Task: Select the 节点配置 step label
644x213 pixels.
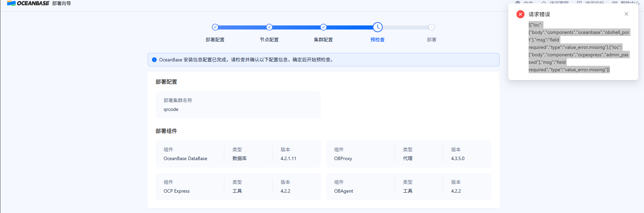Action: pos(269,40)
